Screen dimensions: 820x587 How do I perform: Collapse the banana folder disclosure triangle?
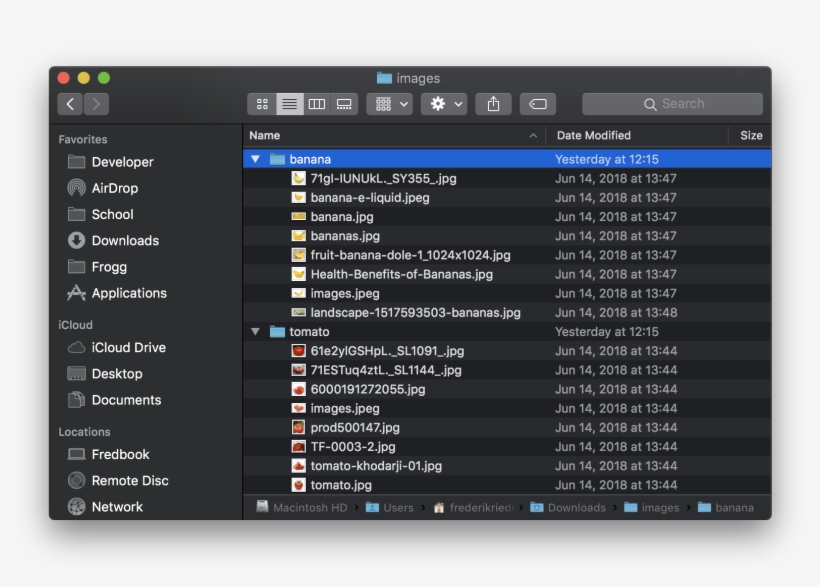click(256, 158)
